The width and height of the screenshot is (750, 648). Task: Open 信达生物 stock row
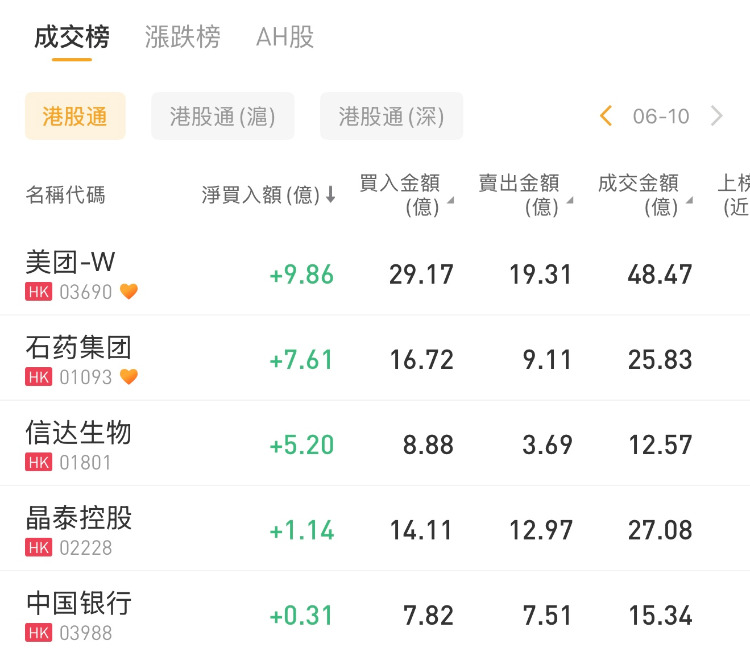point(375,443)
